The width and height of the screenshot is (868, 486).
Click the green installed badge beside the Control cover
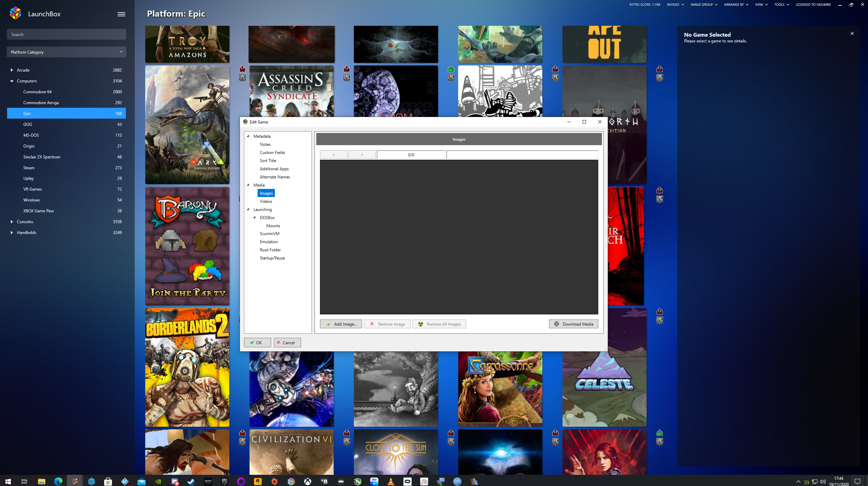pos(659,433)
